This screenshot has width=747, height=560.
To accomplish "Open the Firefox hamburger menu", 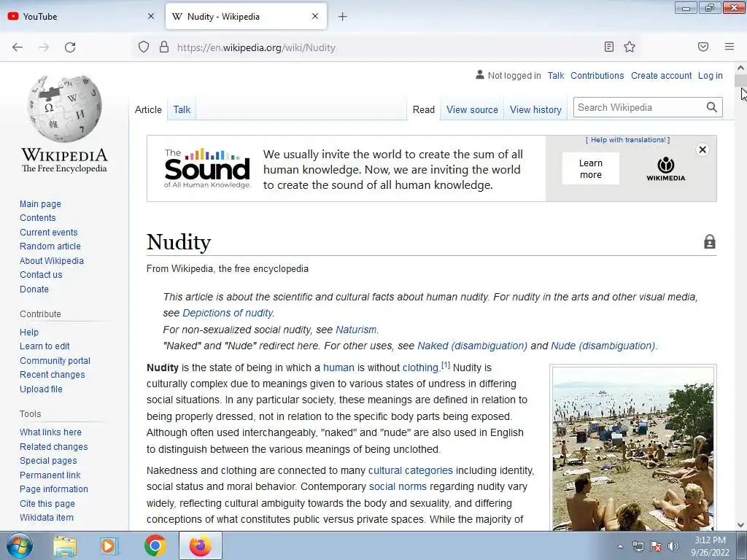I will 729,47.
